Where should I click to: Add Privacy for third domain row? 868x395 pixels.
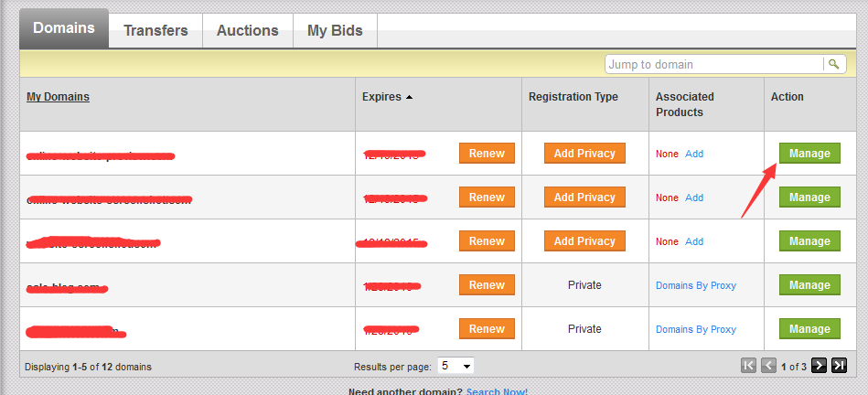pyautogui.click(x=584, y=241)
